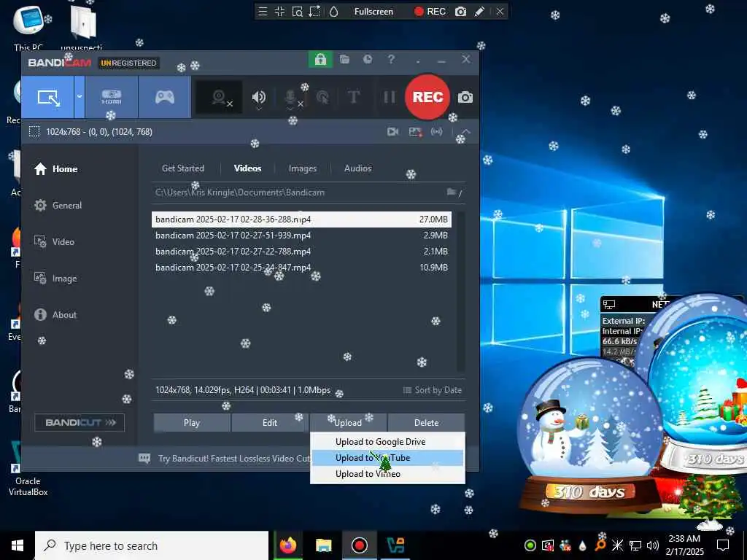Click the Edit button
747x560 pixels.
270,423
